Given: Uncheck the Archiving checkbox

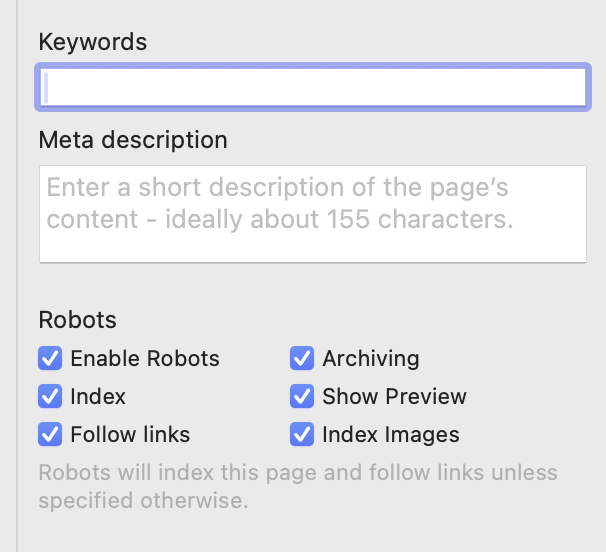Looking at the screenshot, I should tap(302, 358).
